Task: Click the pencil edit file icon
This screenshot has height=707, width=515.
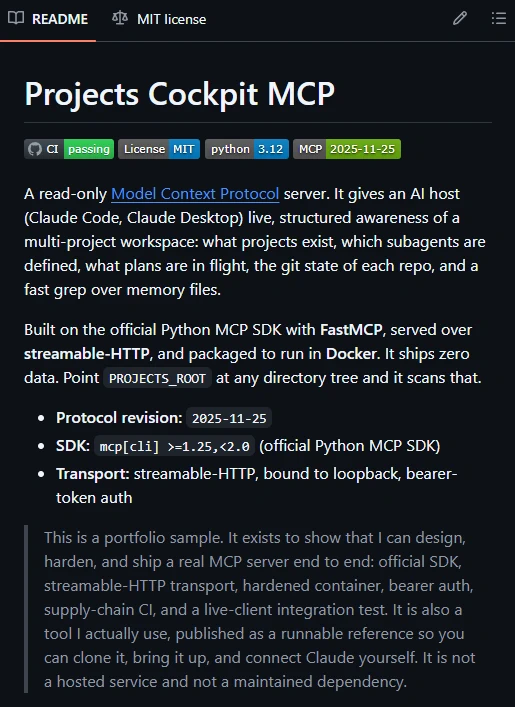Action: coord(460,18)
